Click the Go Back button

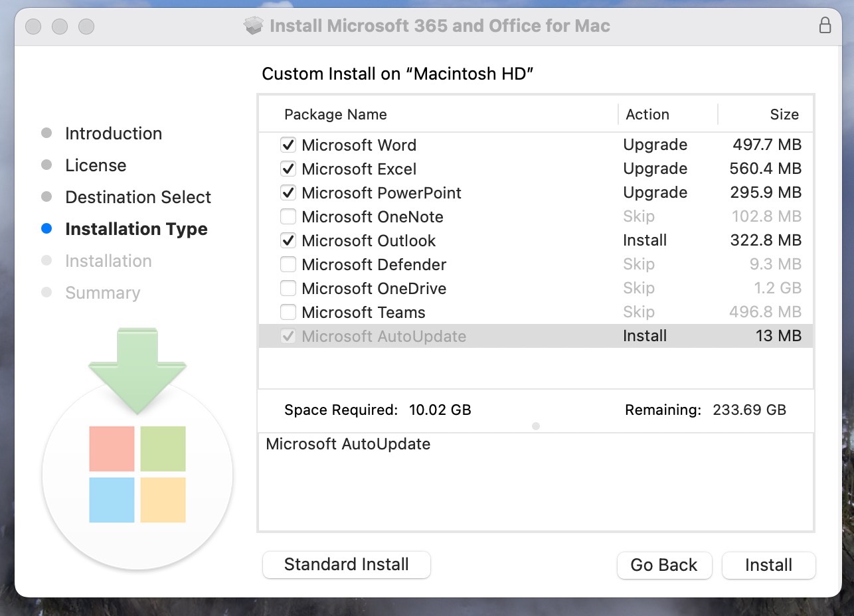coord(663,565)
